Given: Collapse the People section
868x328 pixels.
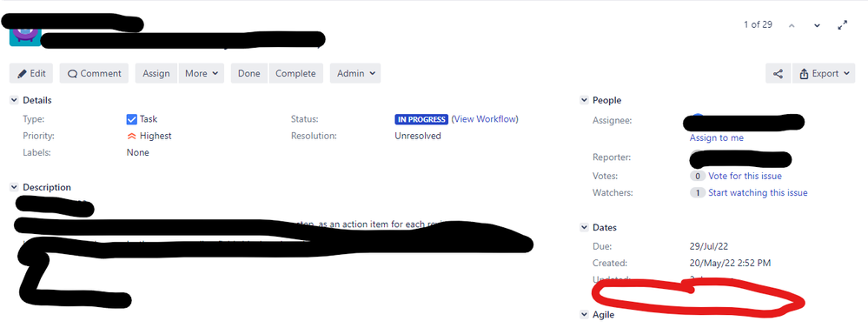Looking at the screenshot, I should pyautogui.click(x=584, y=100).
